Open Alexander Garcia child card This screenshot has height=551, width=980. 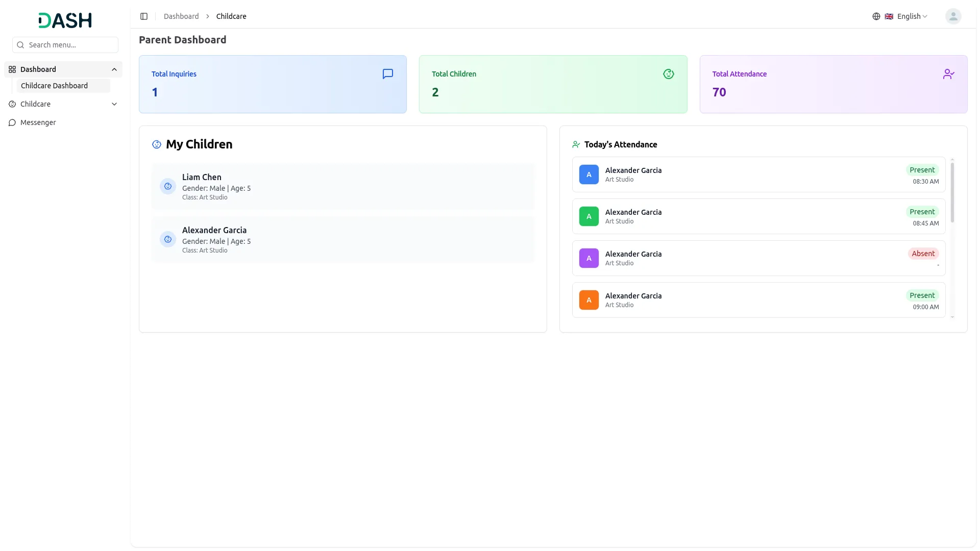343,239
